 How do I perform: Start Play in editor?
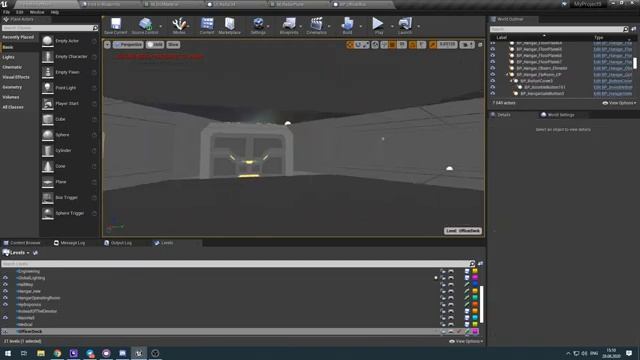point(378,24)
